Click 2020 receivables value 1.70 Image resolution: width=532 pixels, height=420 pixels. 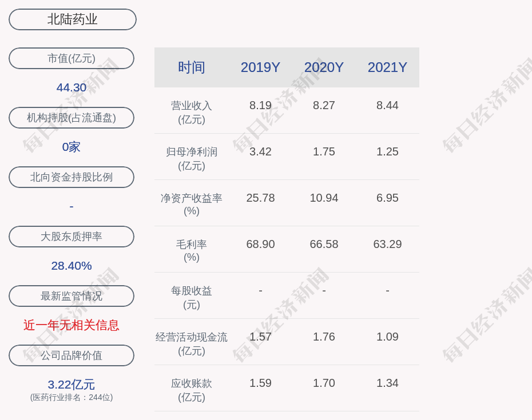pyautogui.click(x=324, y=383)
